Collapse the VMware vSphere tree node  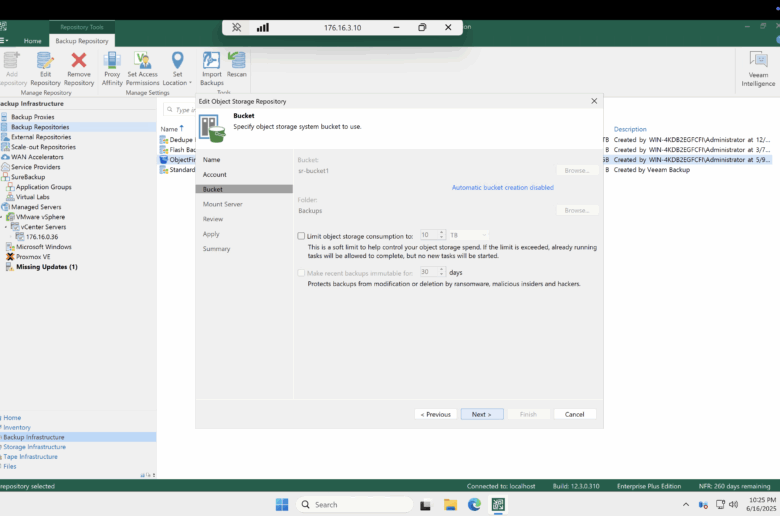coord(1,217)
